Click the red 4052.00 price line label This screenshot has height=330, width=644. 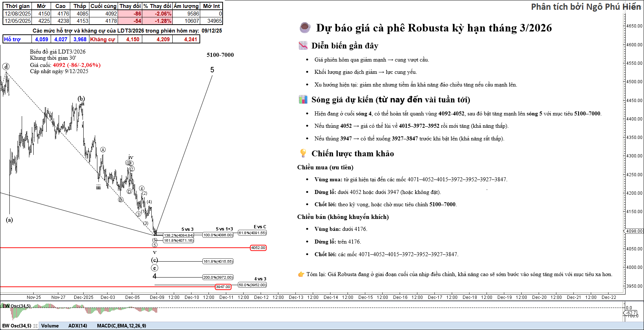pos(258,248)
